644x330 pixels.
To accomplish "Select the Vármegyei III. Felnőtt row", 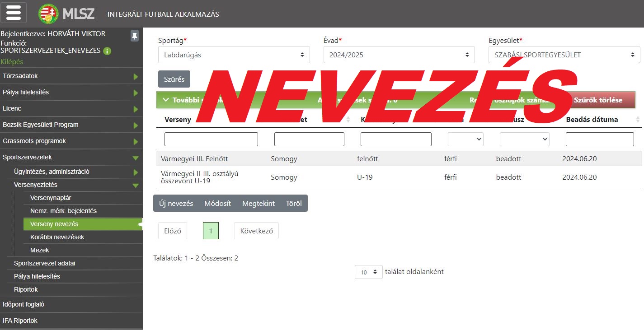I will (x=194, y=159).
